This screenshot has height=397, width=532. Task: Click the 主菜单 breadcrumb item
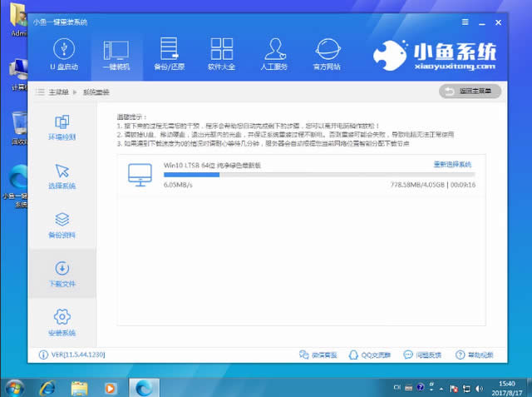57,91
